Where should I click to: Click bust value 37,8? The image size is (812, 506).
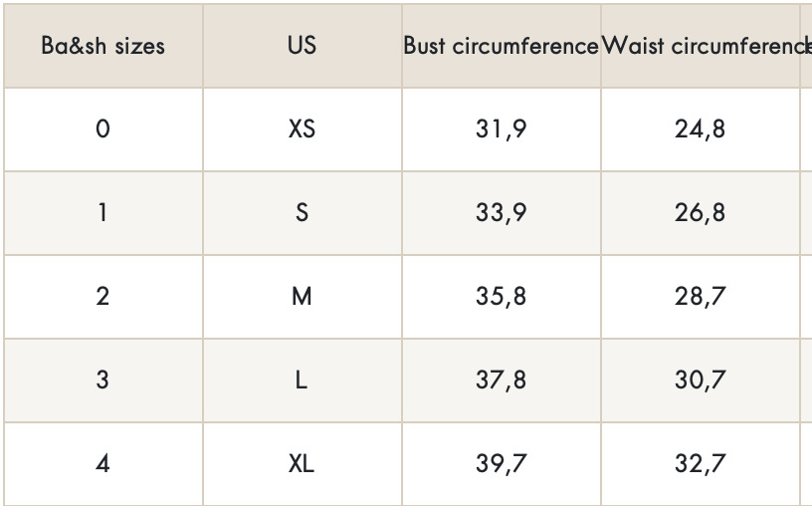[501, 380]
